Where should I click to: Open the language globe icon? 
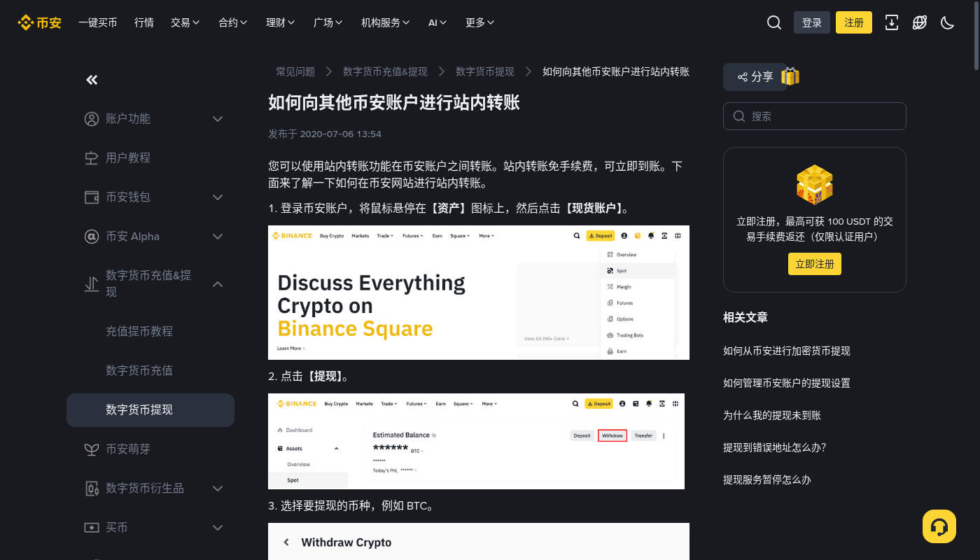pyautogui.click(x=920, y=22)
